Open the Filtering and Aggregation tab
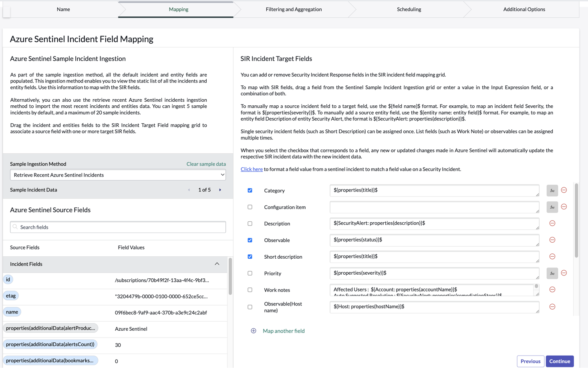The image size is (588, 368). click(x=294, y=9)
